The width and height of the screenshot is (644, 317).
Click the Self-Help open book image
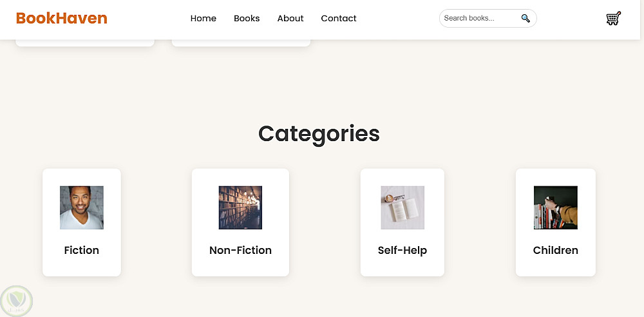pyautogui.click(x=402, y=207)
